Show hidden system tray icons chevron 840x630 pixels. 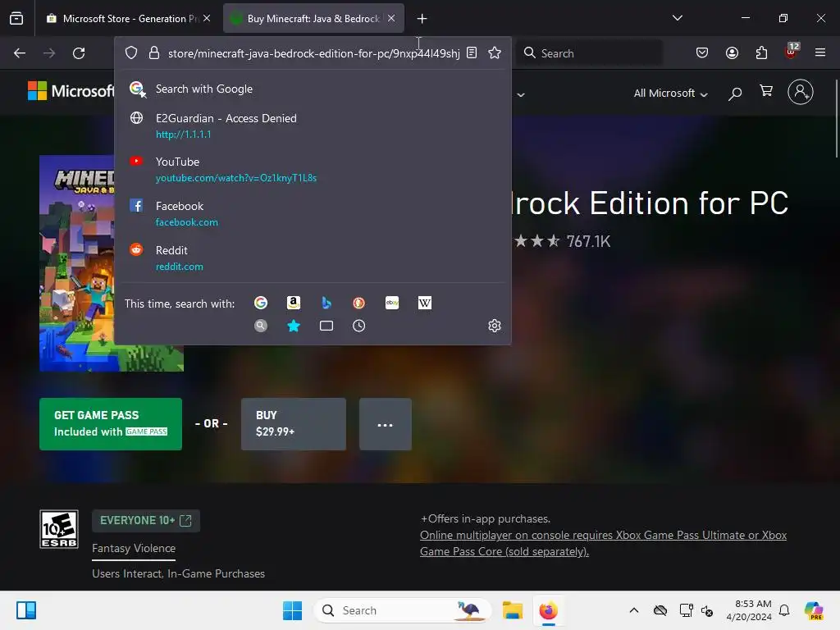pyautogui.click(x=634, y=610)
